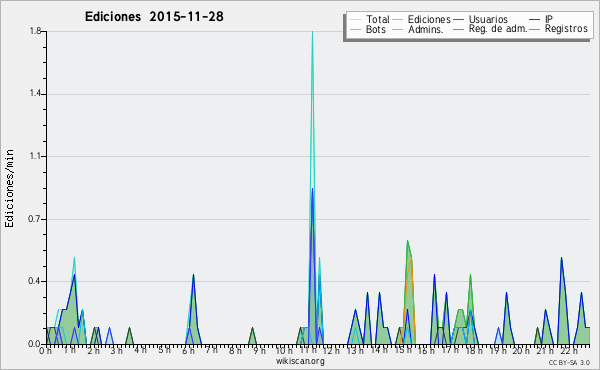Select the IP legend label

coord(549,19)
